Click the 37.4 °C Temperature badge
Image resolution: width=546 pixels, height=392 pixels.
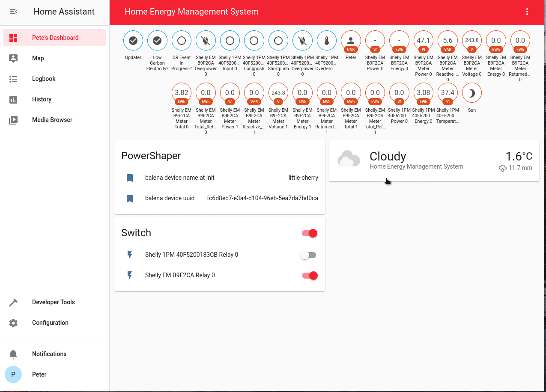[448, 93]
